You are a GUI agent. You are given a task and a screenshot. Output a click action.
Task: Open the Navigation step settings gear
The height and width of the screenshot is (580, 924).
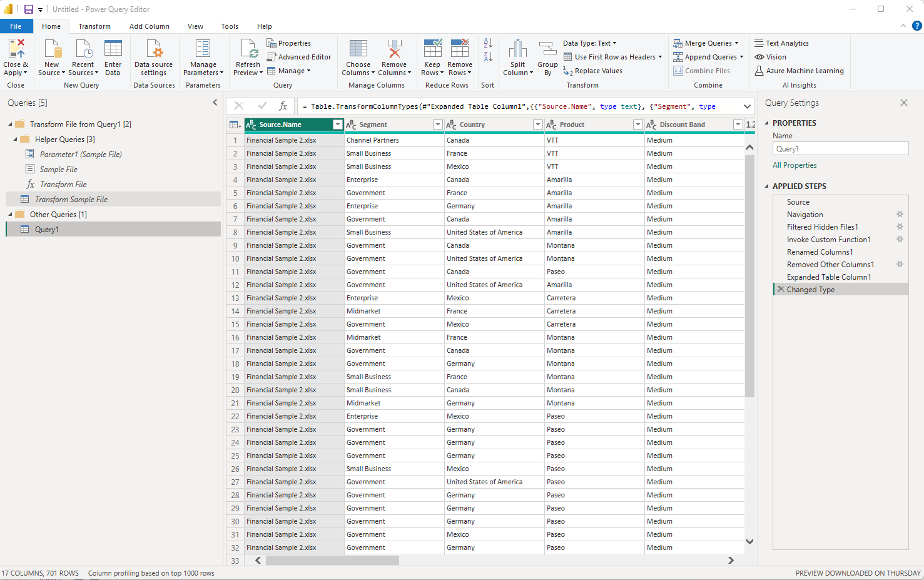pyautogui.click(x=900, y=214)
